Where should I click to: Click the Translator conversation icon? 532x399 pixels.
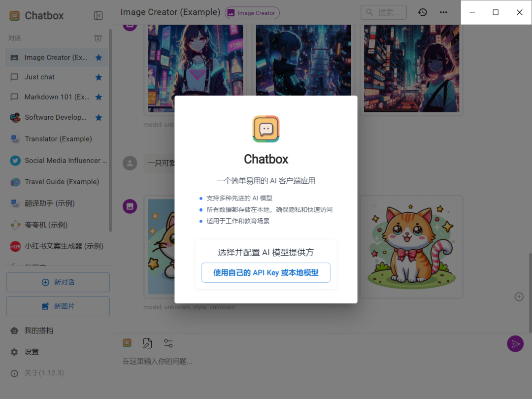(x=15, y=139)
